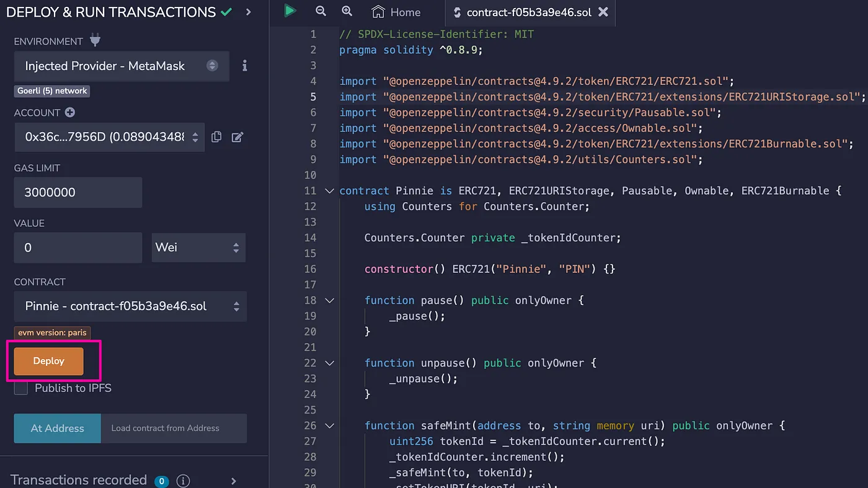The width and height of the screenshot is (868, 488).
Task: Click the Counters.sol import line
Action: [521, 159]
